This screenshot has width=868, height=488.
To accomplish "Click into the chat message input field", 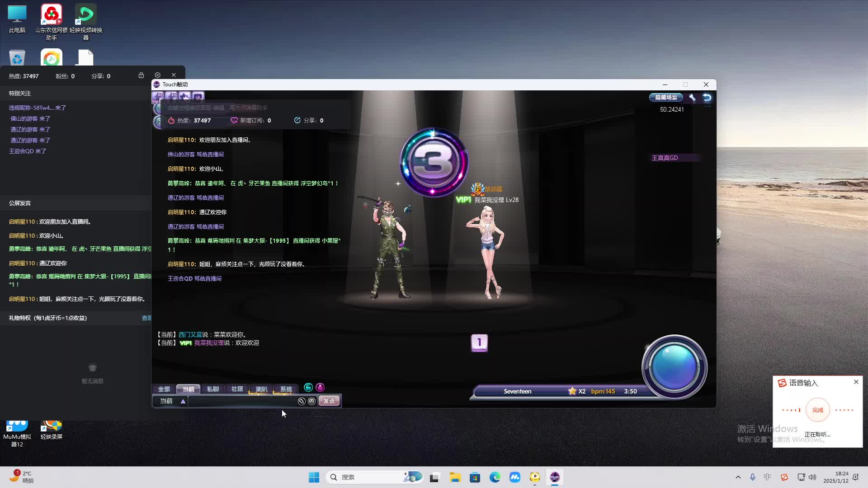I will [x=242, y=401].
